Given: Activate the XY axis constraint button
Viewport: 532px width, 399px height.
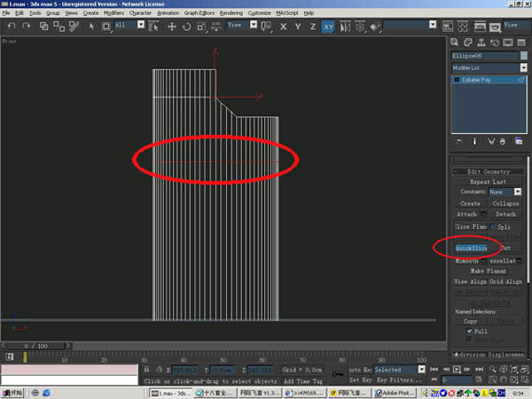Looking at the screenshot, I should tap(327, 27).
